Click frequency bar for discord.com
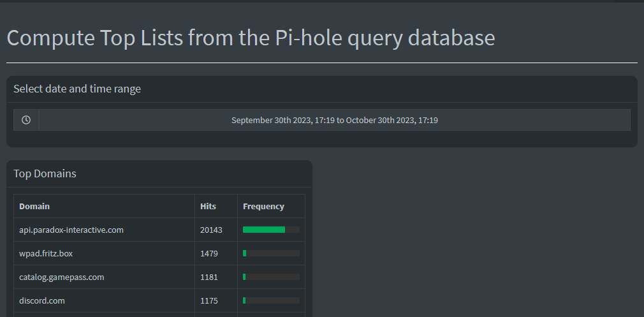This screenshot has width=644, height=317. click(271, 300)
